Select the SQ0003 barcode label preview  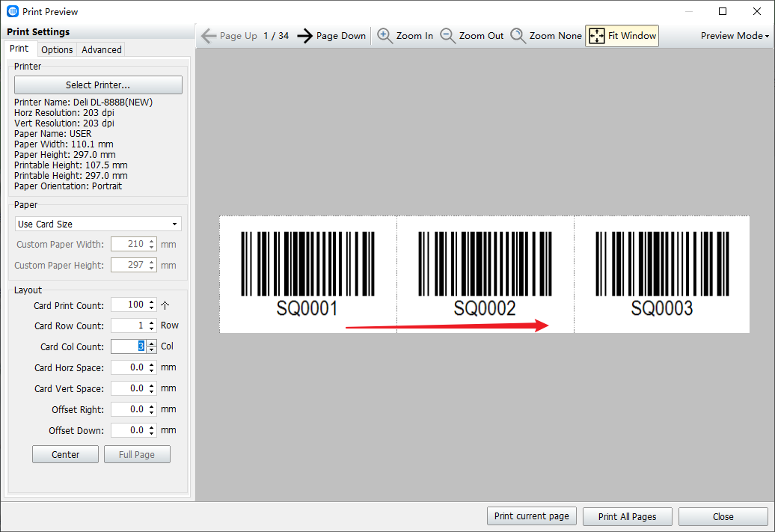(x=662, y=275)
